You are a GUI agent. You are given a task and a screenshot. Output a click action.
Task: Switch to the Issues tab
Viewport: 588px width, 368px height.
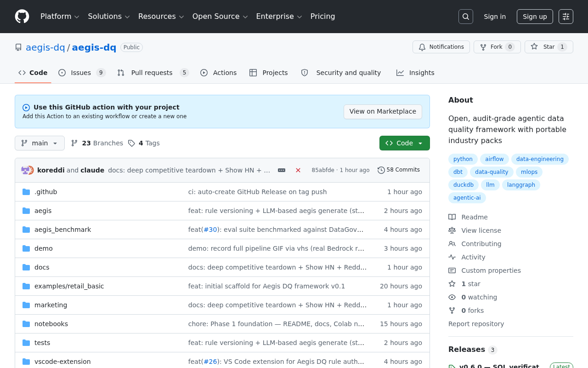[x=82, y=73]
